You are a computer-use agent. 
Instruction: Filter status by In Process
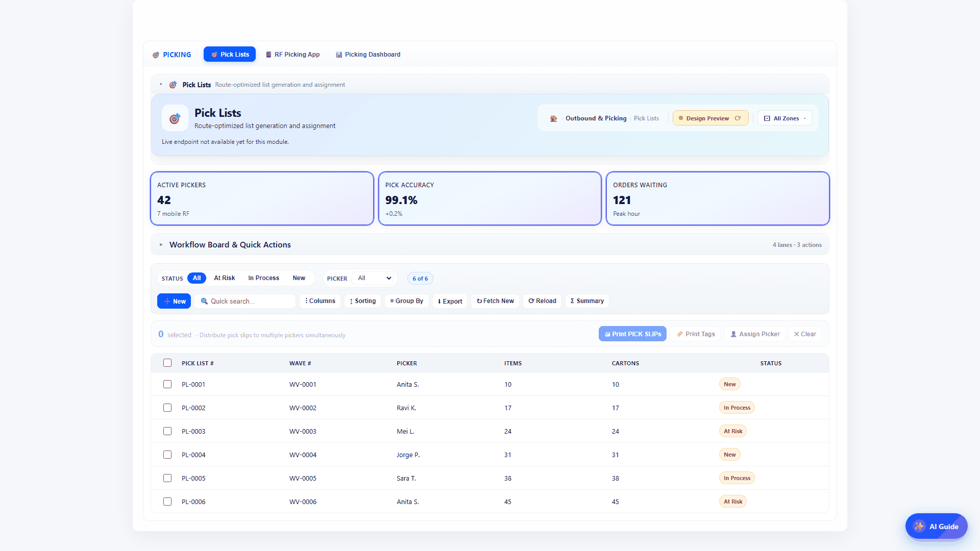click(x=263, y=278)
